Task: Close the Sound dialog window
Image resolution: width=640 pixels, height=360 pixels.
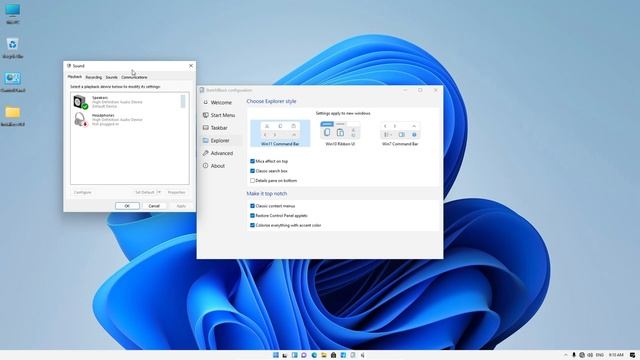Action: point(191,66)
